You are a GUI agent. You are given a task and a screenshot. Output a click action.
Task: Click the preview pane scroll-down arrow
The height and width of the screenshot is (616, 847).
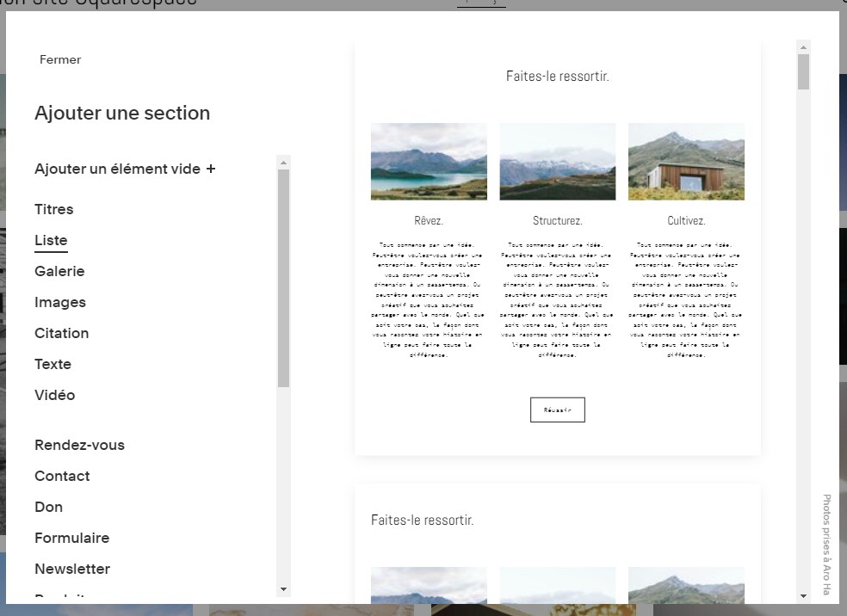point(803,596)
